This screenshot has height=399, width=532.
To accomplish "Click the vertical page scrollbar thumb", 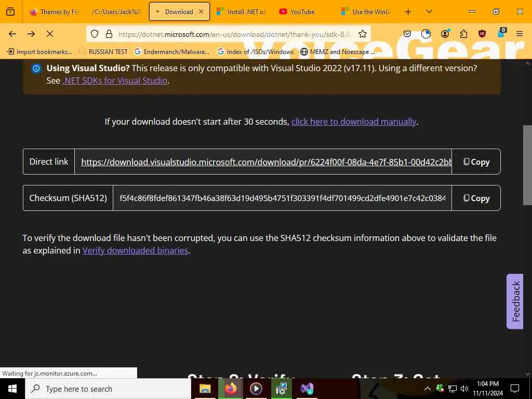I will 528,165.
